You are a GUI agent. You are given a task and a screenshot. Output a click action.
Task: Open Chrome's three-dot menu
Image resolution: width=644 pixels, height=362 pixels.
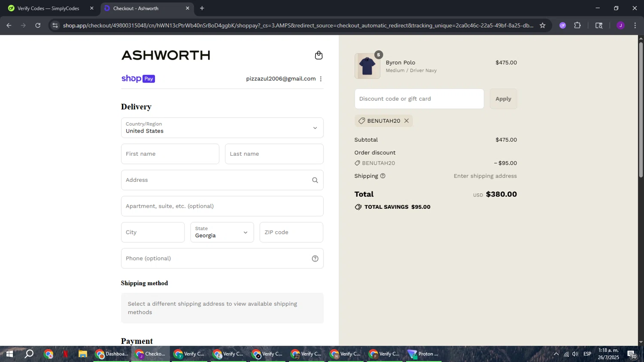coord(635,25)
